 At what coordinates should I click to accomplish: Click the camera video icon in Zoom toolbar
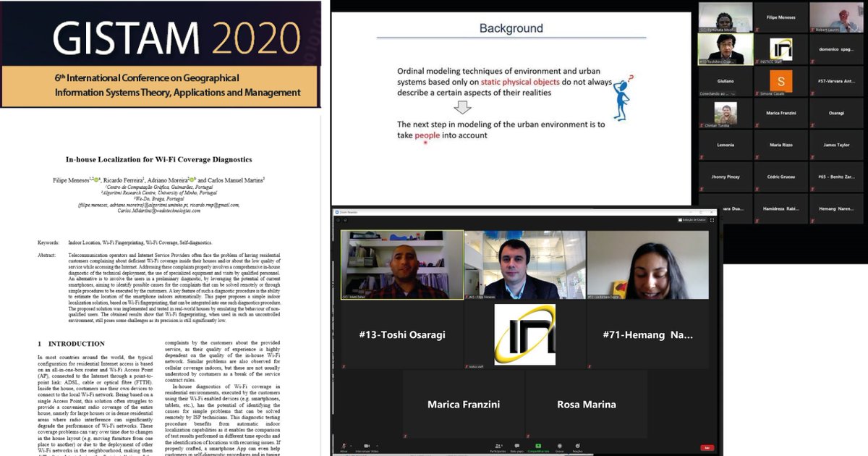click(368, 445)
